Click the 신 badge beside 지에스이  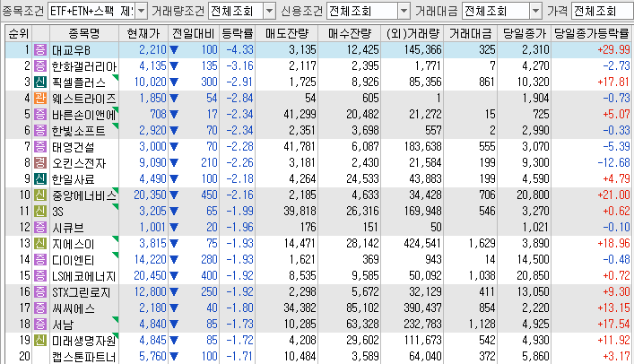click(x=40, y=244)
